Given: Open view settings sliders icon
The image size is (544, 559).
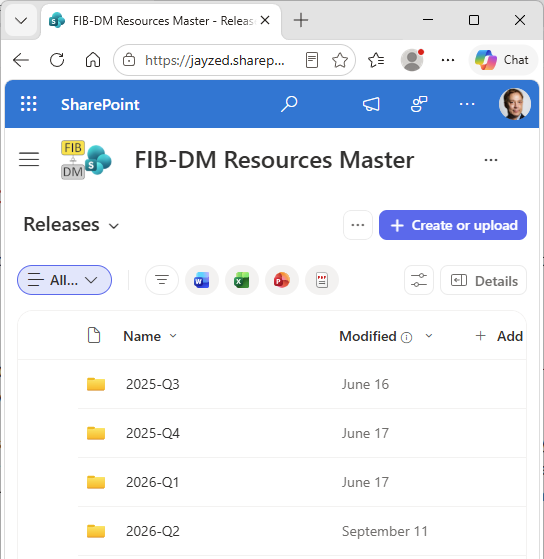Looking at the screenshot, I should 419,280.
